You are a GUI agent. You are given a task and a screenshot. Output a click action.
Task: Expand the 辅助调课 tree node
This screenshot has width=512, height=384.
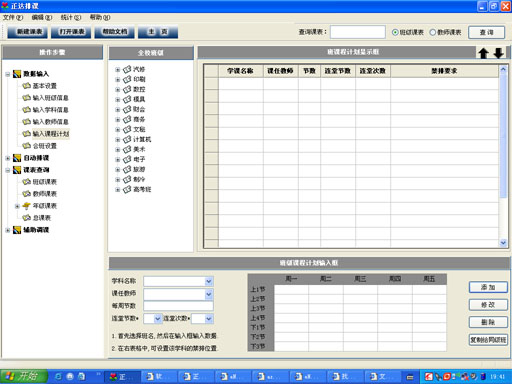pos(8,230)
